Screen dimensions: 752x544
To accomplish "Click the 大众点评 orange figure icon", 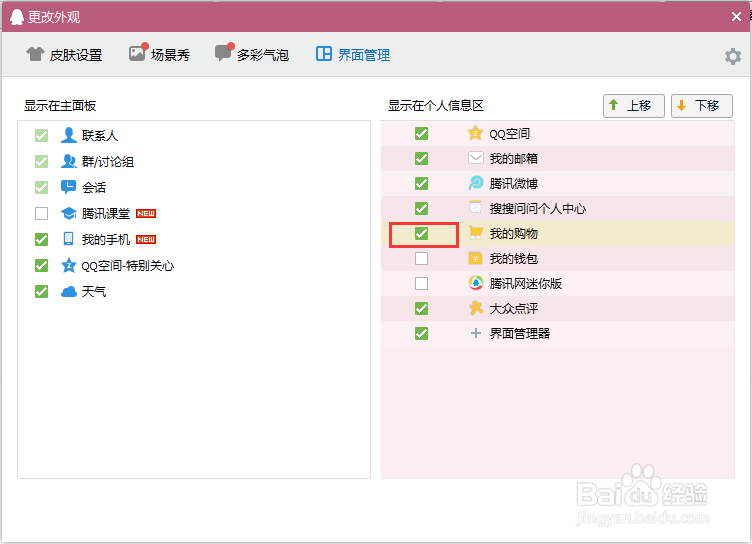I will pos(475,308).
